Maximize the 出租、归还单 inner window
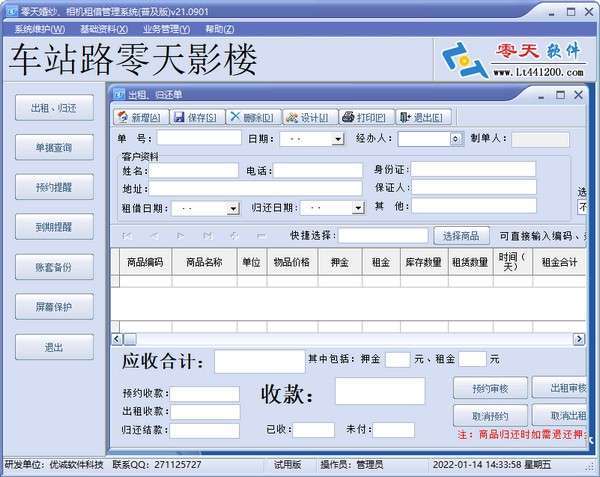Viewport: 600px width, 477px height. point(561,94)
